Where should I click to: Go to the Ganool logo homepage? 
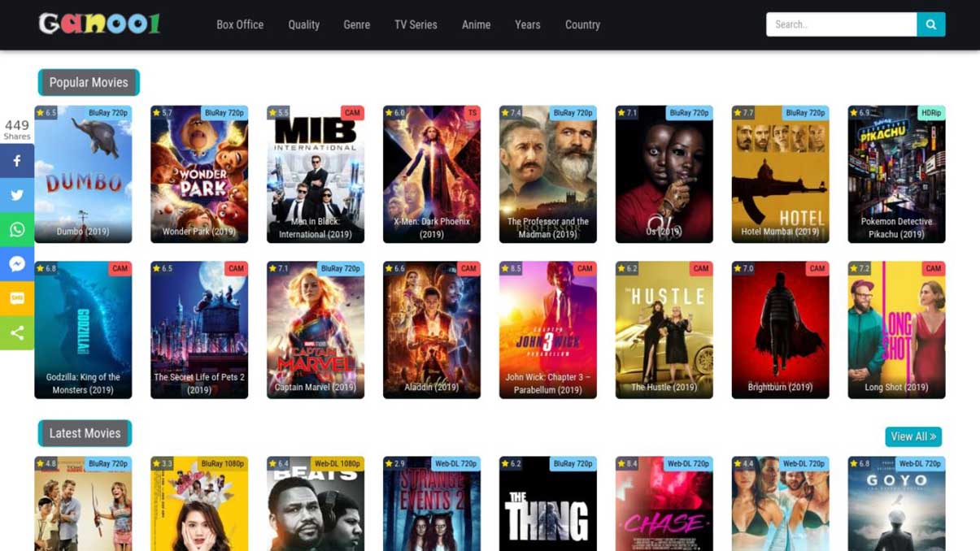(99, 24)
